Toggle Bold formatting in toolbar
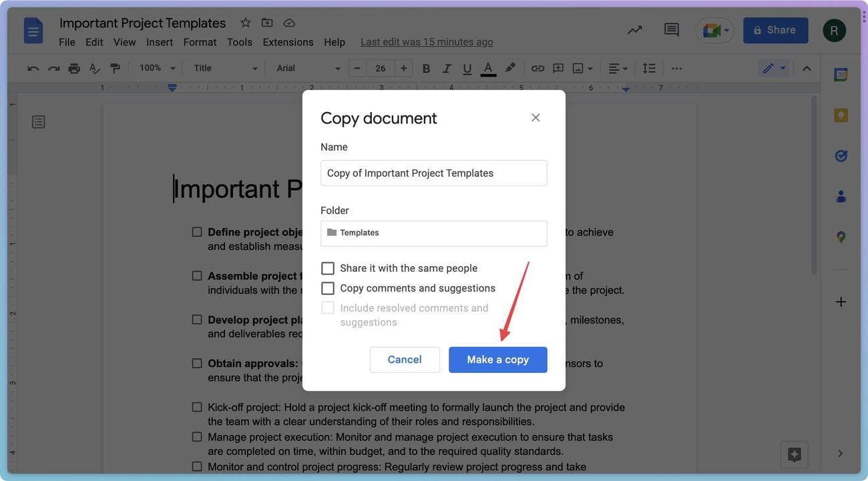Screen dimensions: 868x481 tap(426, 68)
